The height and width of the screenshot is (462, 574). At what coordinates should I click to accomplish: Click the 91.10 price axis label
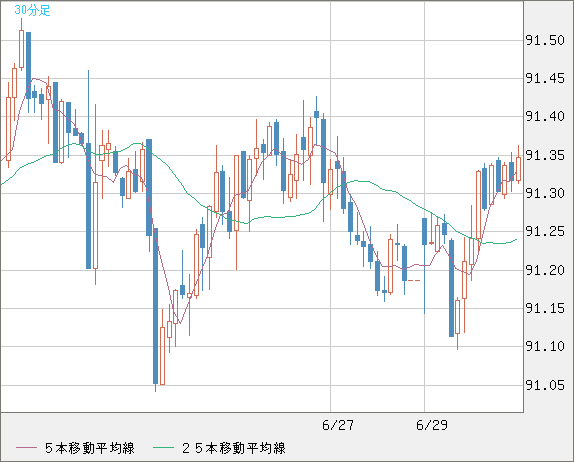point(545,346)
